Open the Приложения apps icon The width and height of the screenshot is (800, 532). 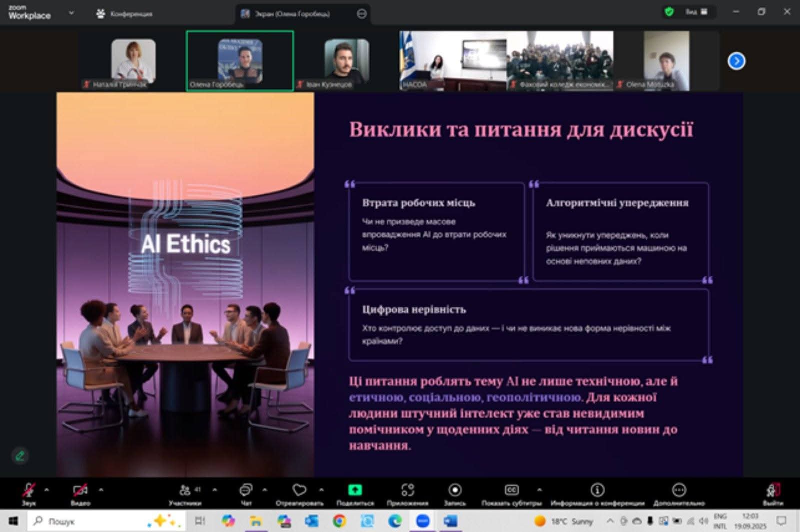pyautogui.click(x=407, y=491)
